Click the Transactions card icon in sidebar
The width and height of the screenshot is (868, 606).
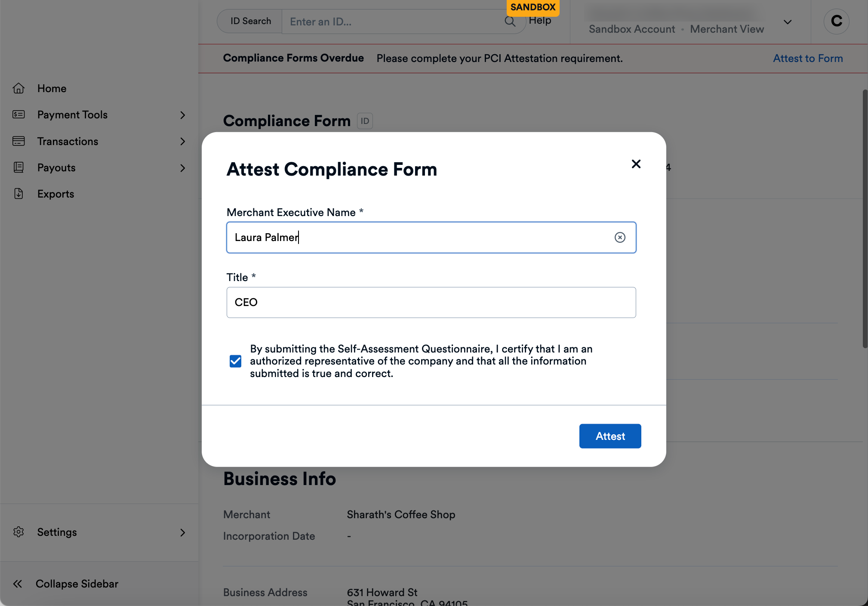click(19, 141)
